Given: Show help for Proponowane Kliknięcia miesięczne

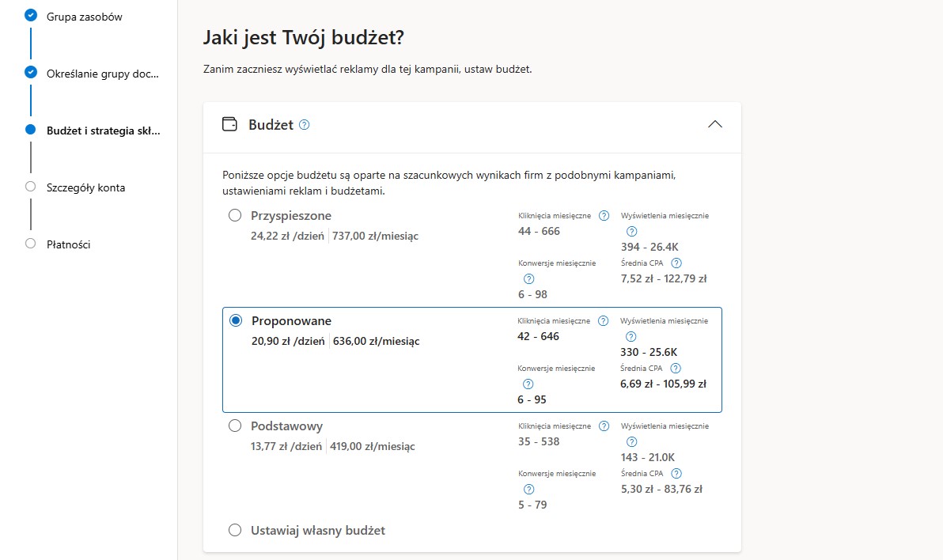Looking at the screenshot, I should [603, 320].
